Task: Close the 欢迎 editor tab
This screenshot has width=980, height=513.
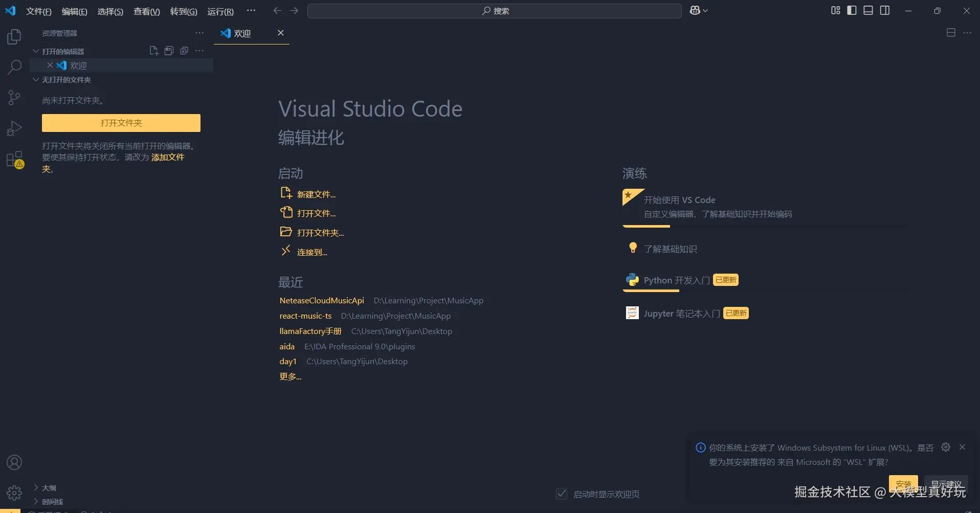Action: tap(280, 33)
